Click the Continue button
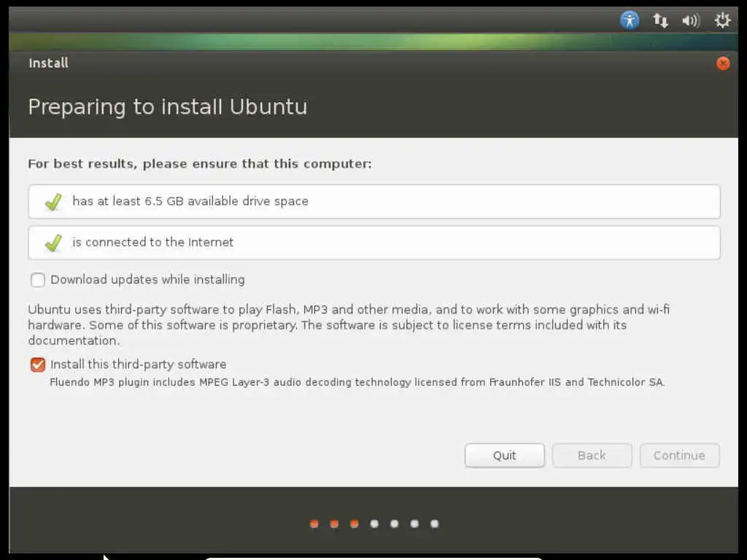This screenshot has height=560, width=747. point(679,456)
